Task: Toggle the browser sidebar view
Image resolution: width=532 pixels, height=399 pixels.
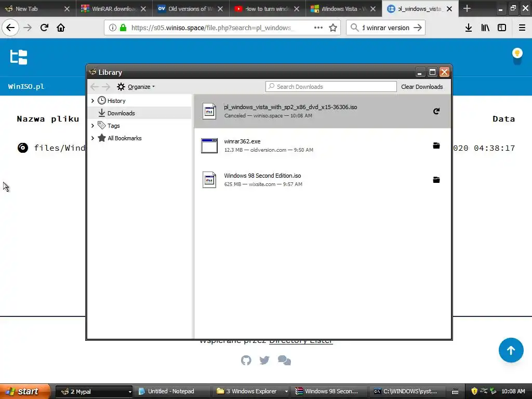Action: point(502,28)
